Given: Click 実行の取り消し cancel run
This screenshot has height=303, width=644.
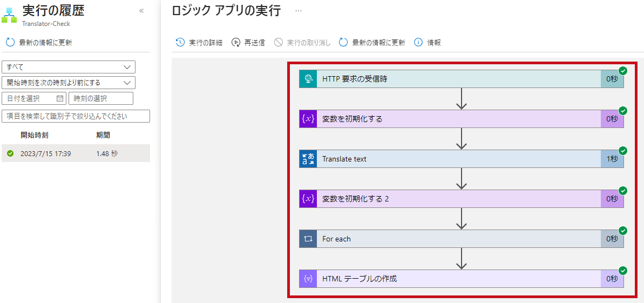Looking at the screenshot, I should pyautogui.click(x=302, y=42).
